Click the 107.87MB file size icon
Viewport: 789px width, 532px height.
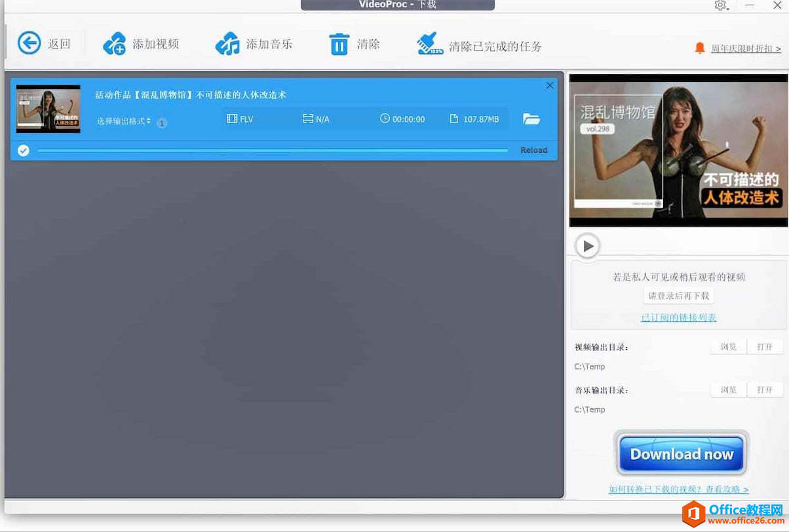click(x=453, y=119)
